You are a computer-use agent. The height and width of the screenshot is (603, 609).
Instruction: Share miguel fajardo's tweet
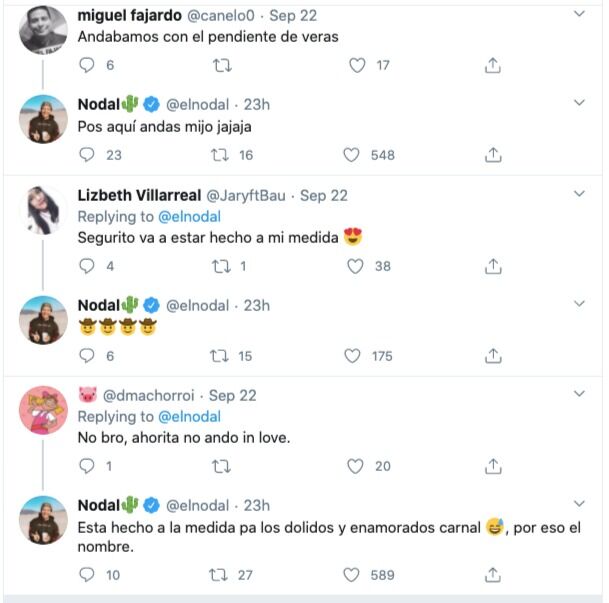tap(492, 65)
